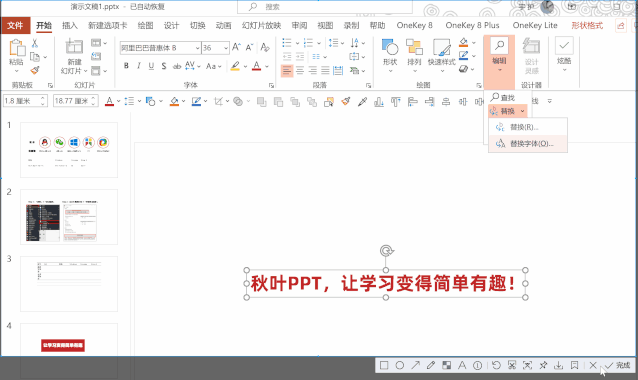The width and height of the screenshot is (638, 380).
Task: Open character spacing AV dropdown
Action: pyautogui.click(x=192, y=66)
